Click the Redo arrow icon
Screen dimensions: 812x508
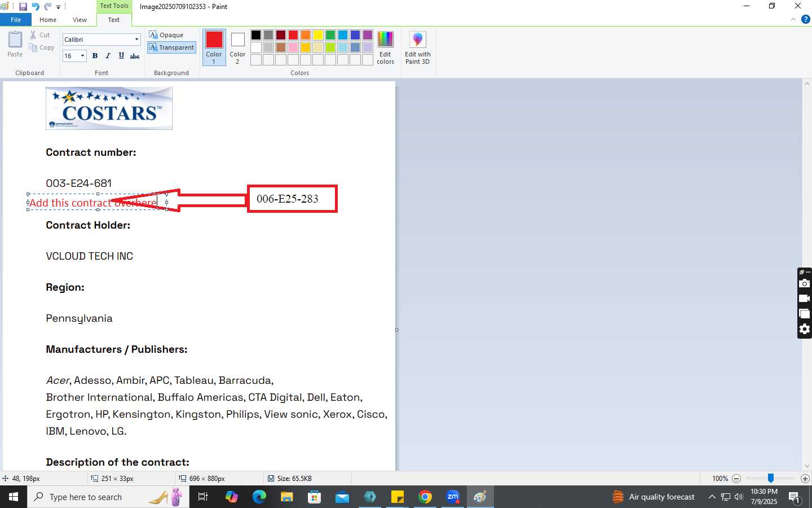pyautogui.click(x=47, y=7)
